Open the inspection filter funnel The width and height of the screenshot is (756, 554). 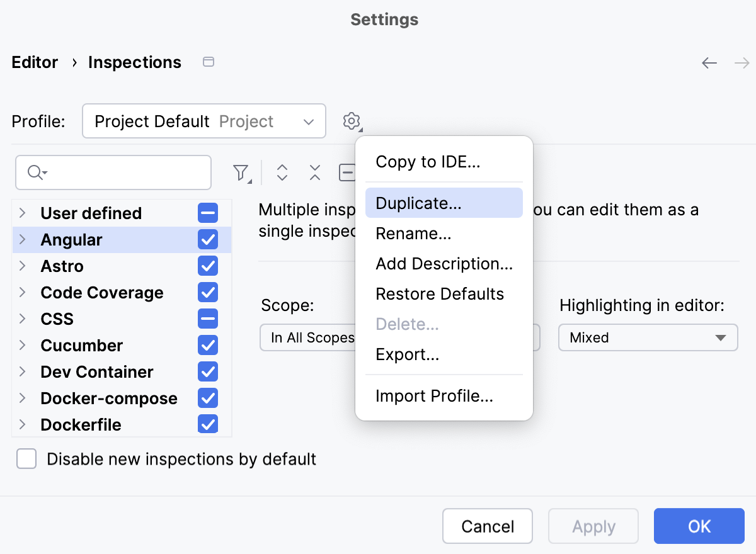tap(241, 172)
